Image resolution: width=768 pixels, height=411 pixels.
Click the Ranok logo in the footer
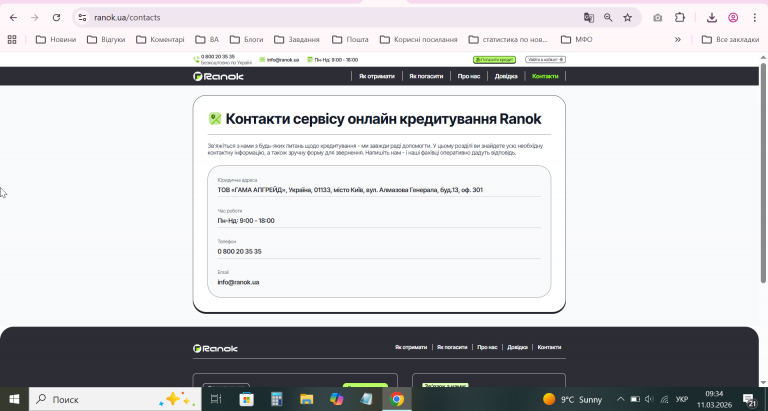tap(216, 348)
